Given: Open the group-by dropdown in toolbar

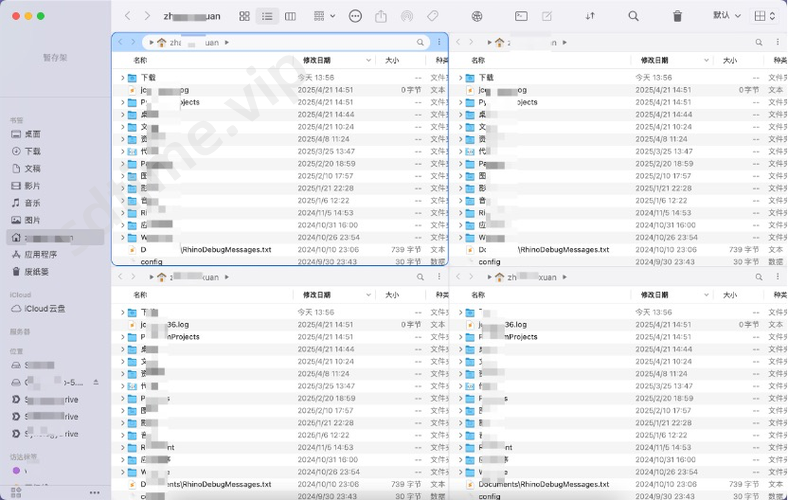Looking at the screenshot, I should tap(324, 17).
